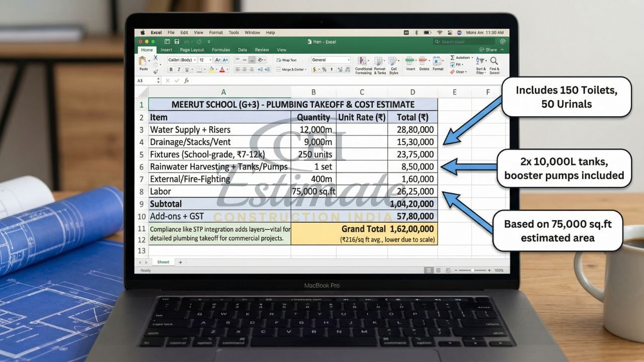The height and width of the screenshot is (362, 644).
Task: Decrease decimal places
Action: pyautogui.click(x=347, y=69)
